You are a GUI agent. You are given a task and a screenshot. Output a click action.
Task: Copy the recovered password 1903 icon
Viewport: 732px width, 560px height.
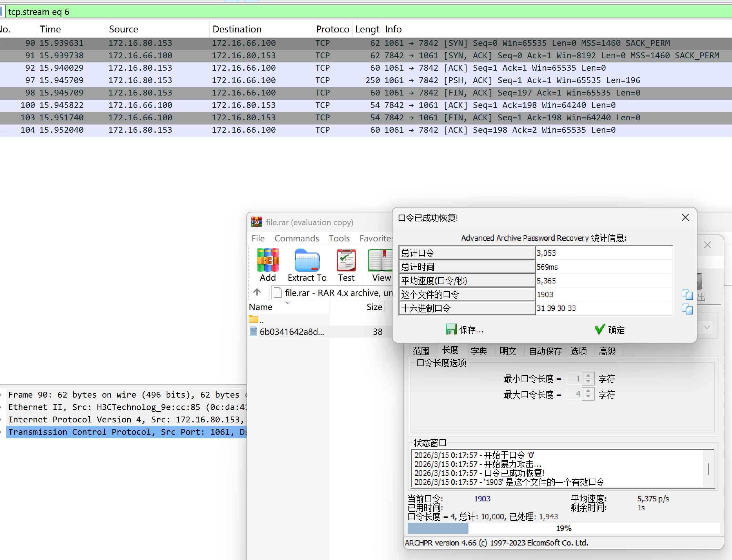[x=687, y=294]
